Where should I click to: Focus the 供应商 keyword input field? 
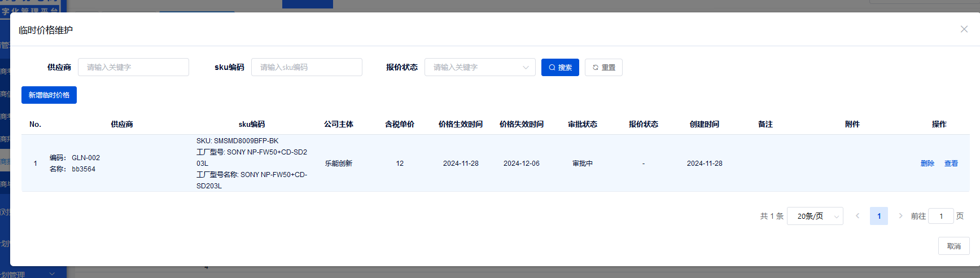pyautogui.click(x=133, y=67)
